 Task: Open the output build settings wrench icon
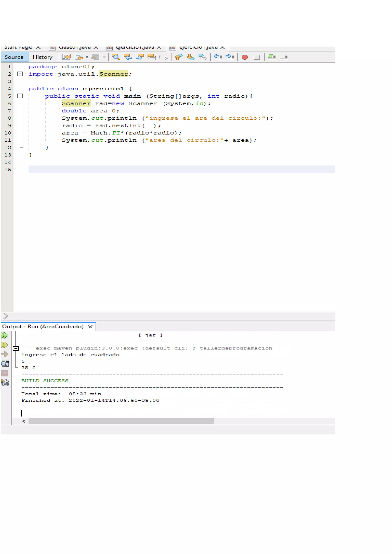pos(5,383)
